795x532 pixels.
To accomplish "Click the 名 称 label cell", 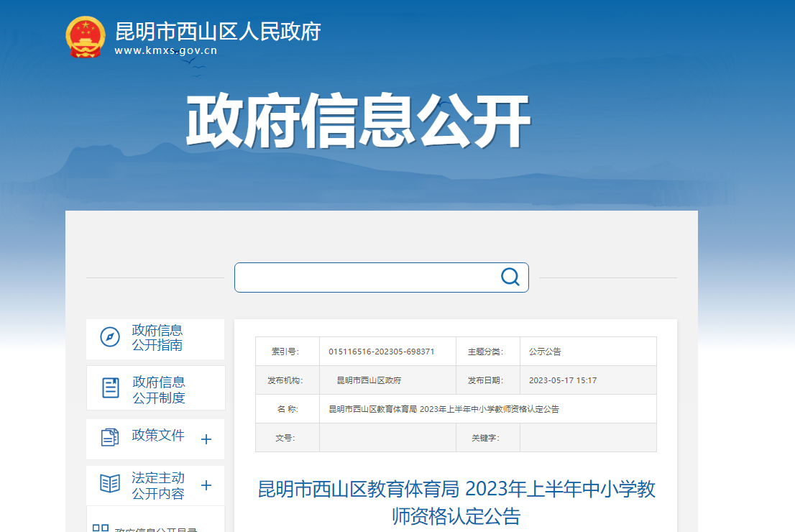I will point(288,409).
